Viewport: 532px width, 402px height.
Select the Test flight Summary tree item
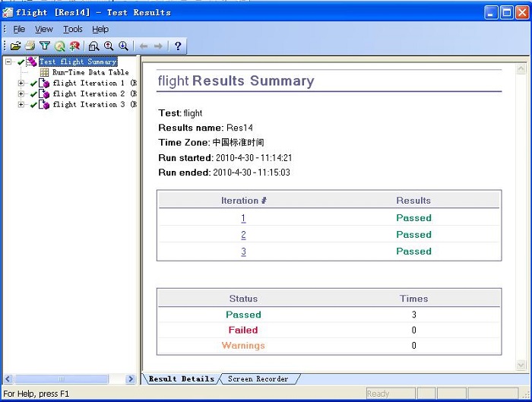click(x=78, y=62)
